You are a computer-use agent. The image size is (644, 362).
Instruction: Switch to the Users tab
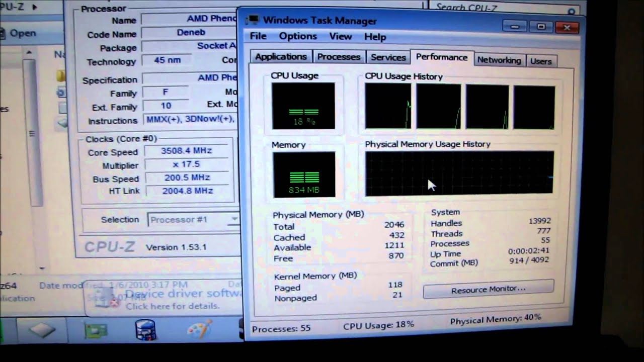541,61
